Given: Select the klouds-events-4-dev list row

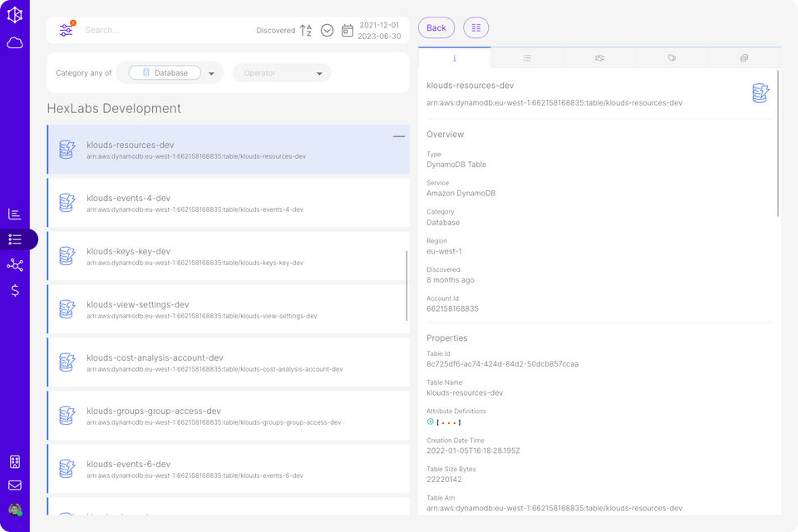Looking at the screenshot, I should pyautogui.click(x=229, y=203).
